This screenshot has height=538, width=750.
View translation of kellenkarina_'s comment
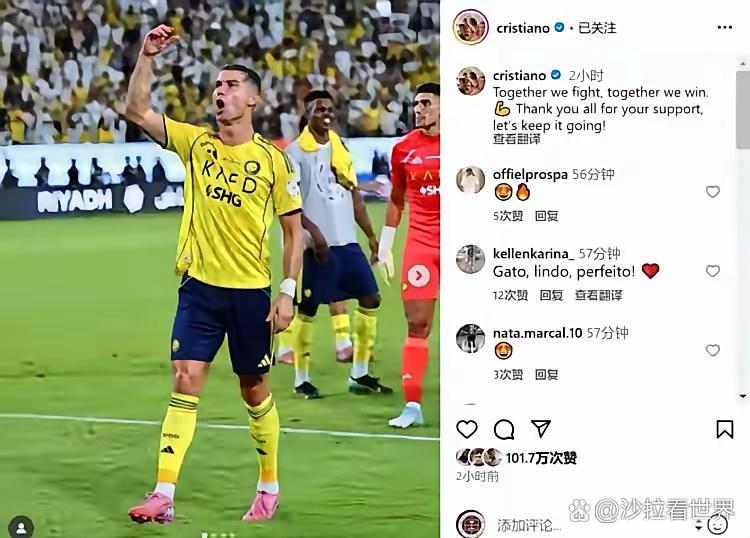599,296
